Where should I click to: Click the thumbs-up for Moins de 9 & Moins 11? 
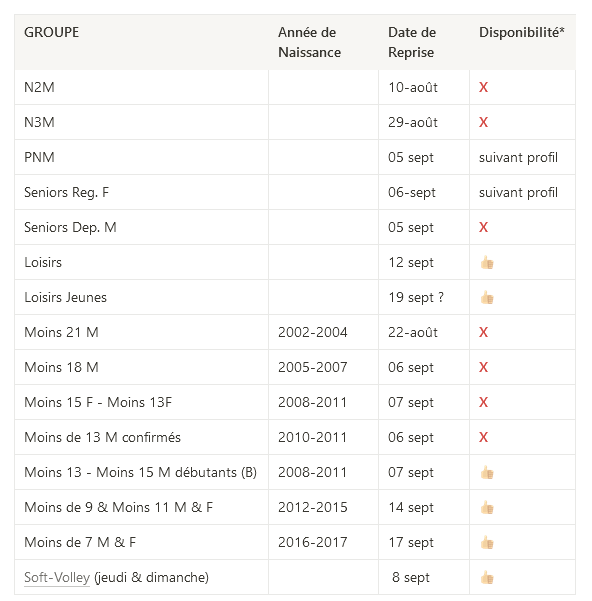pos(487,507)
